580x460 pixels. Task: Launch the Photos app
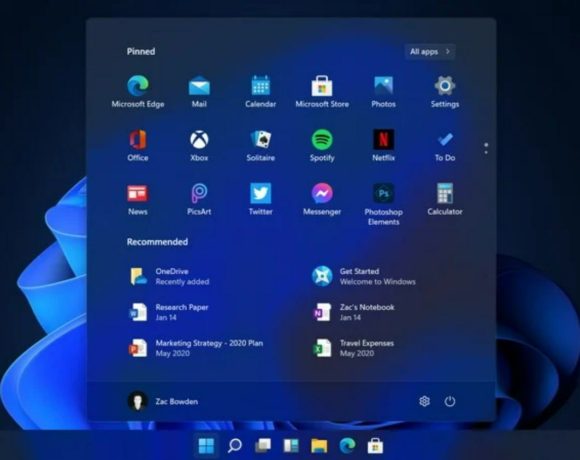click(383, 91)
